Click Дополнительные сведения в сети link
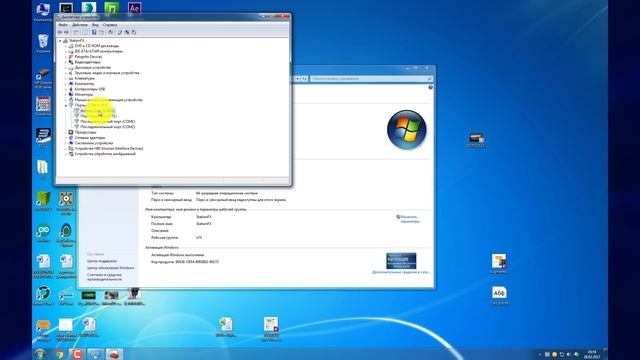Viewport: 640px width, 360px height. coord(401,272)
